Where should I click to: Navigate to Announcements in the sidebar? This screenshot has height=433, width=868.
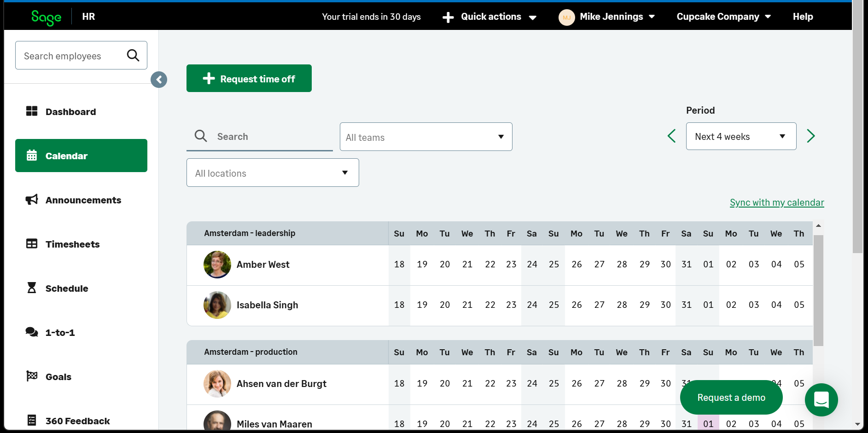click(83, 200)
